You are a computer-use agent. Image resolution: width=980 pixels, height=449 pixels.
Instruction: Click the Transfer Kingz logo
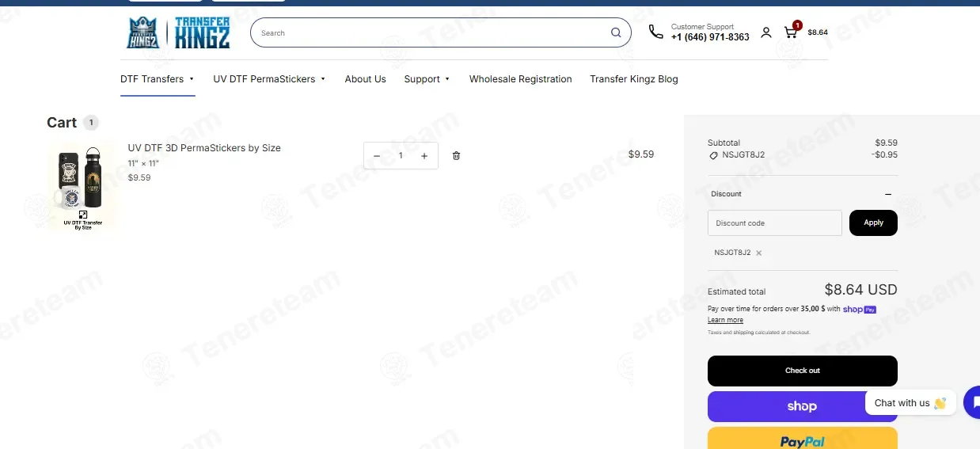pos(179,32)
